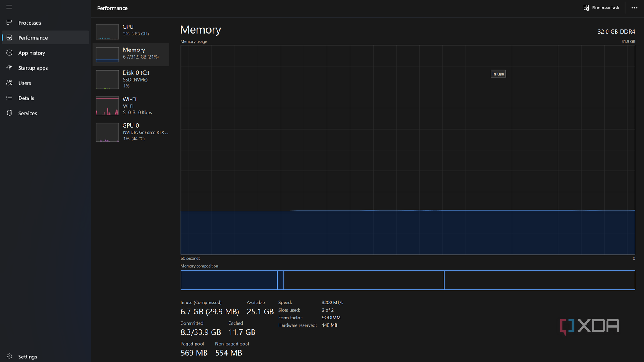This screenshot has height=362, width=644.
Task: Open Task Manager Settings
Action: [x=46, y=357]
